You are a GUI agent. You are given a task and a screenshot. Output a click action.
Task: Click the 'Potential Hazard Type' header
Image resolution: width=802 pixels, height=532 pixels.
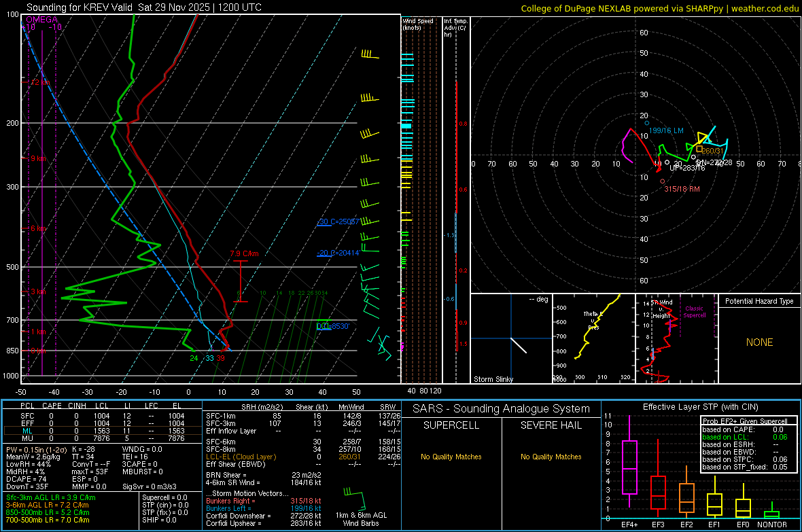[759, 301]
